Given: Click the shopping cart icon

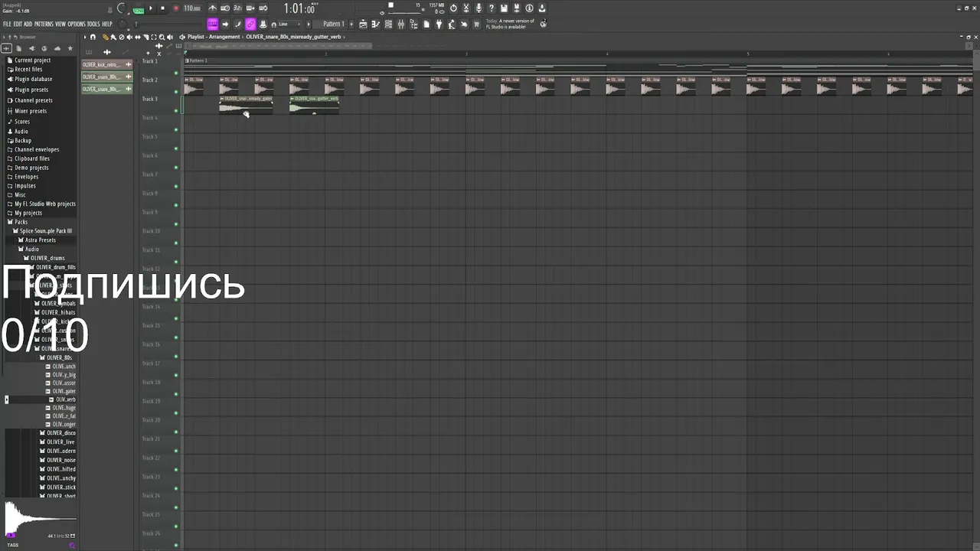Looking at the screenshot, I should [476, 24].
